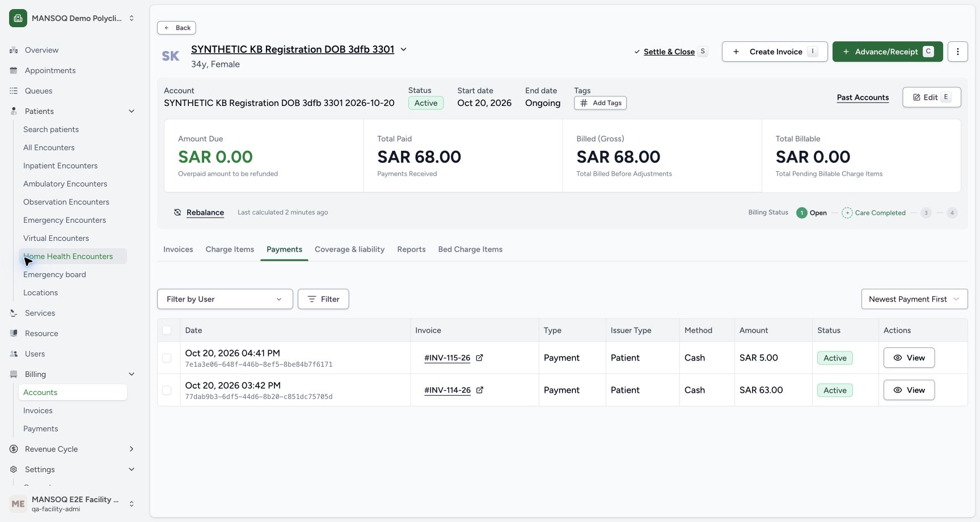Viewport: 980px width, 522px height.
Task: Open the Coverage & liability tab
Action: click(349, 249)
